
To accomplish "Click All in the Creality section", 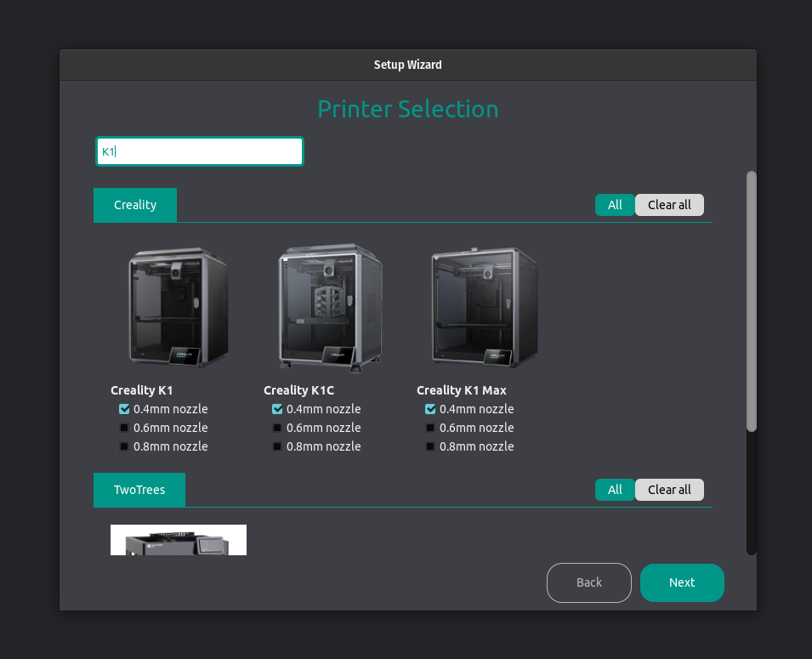I will pyautogui.click(x=614, y=205).
